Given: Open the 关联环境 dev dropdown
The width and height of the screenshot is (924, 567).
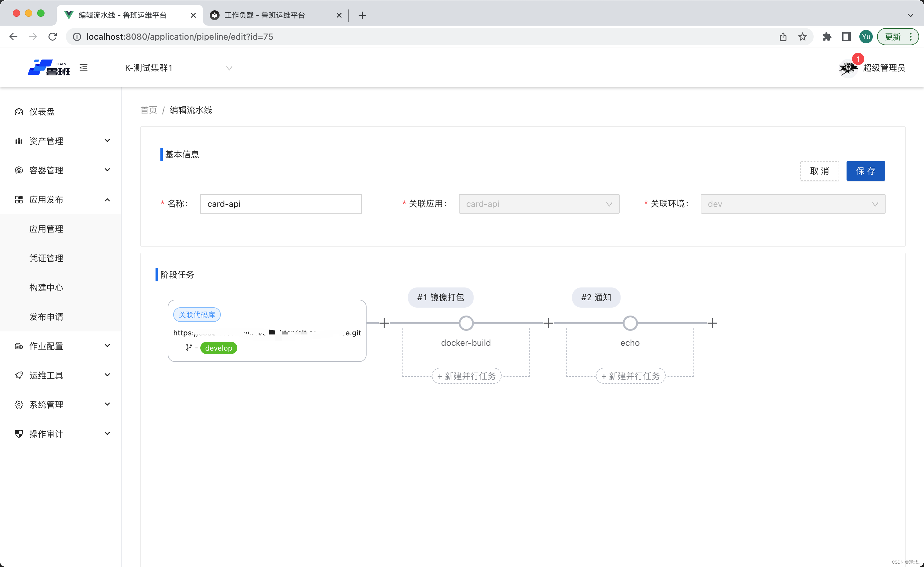Looking at the screenshot, I should (x=792, y=204).
